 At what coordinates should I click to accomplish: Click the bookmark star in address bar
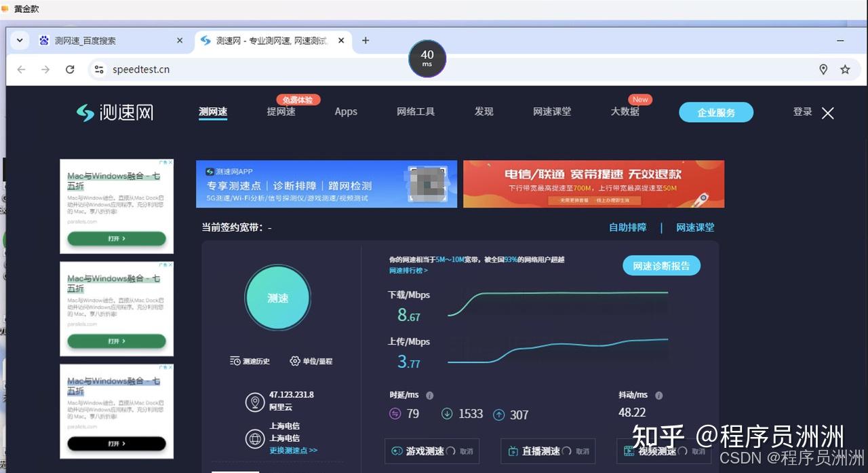[845, 69]
